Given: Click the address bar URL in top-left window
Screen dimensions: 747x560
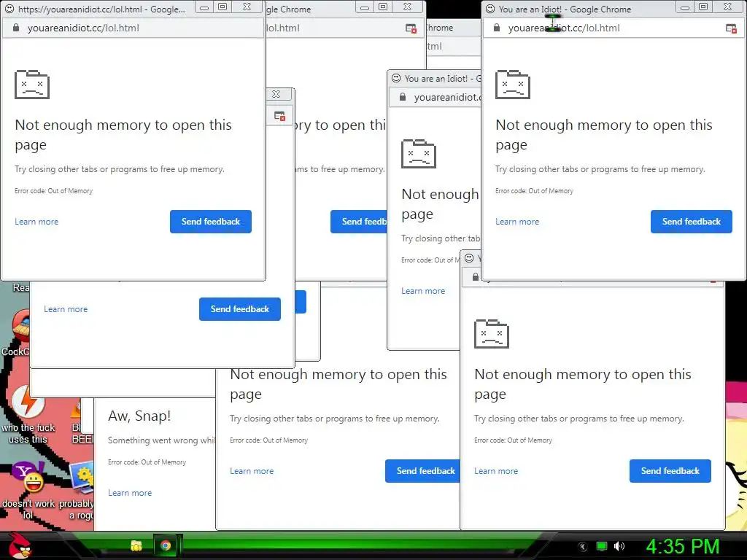Looking at the screenshot, I should (x=83, y=28).
